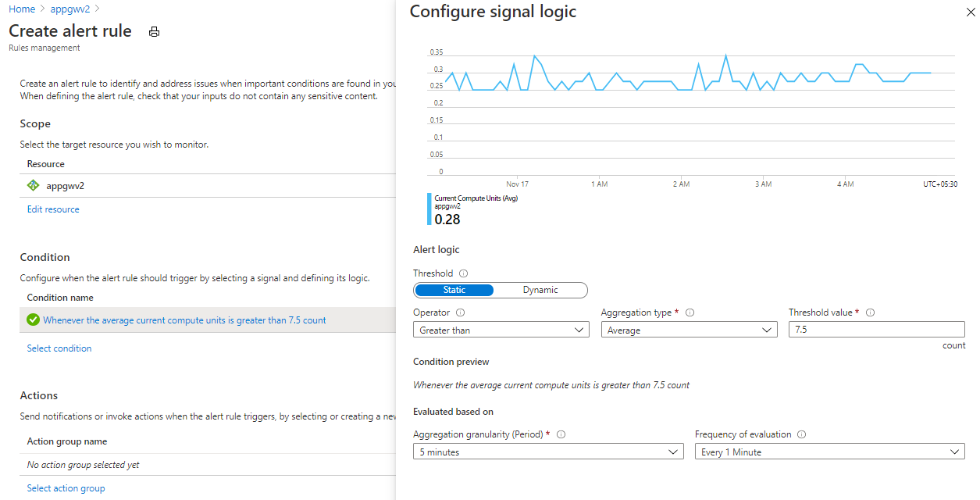Switch threshold to Dynamic

click(x=540, y=290)
